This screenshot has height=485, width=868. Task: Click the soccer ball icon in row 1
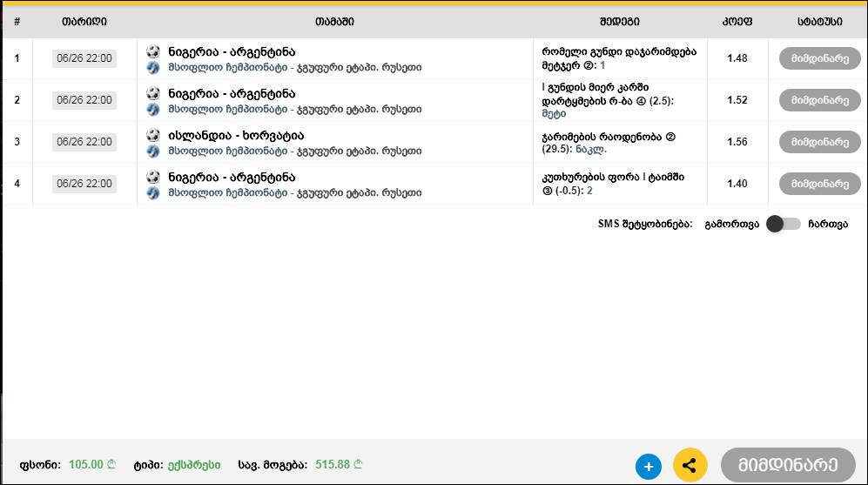[x=153, y=51]
